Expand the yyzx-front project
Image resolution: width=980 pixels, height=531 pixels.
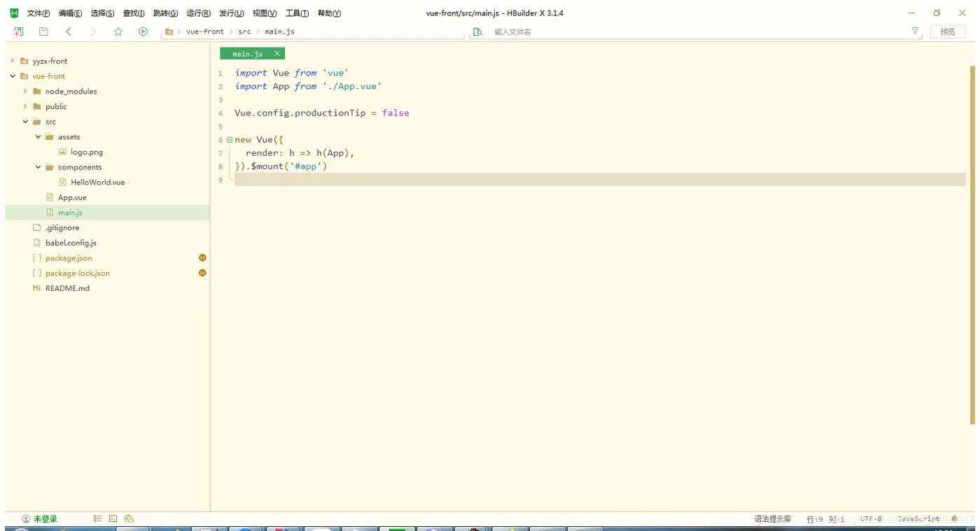click(12, 61)
